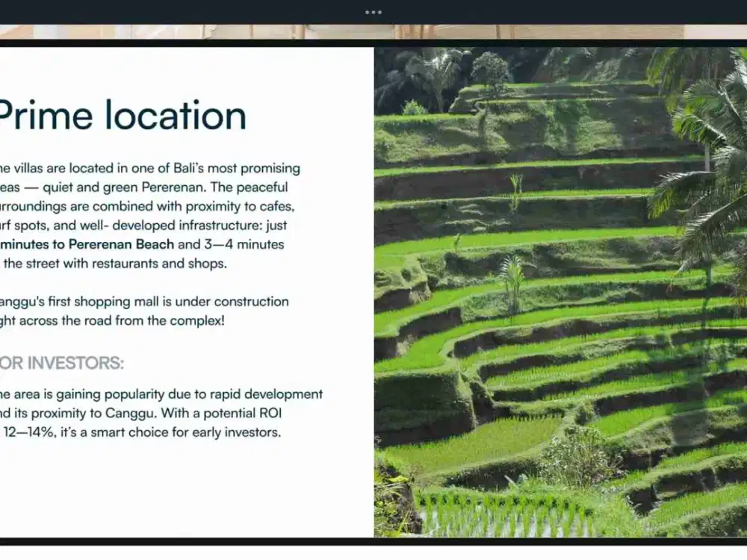Click the "Bali's most promising" text line
Screen dimensions: 747x560
tap(150, 168)
